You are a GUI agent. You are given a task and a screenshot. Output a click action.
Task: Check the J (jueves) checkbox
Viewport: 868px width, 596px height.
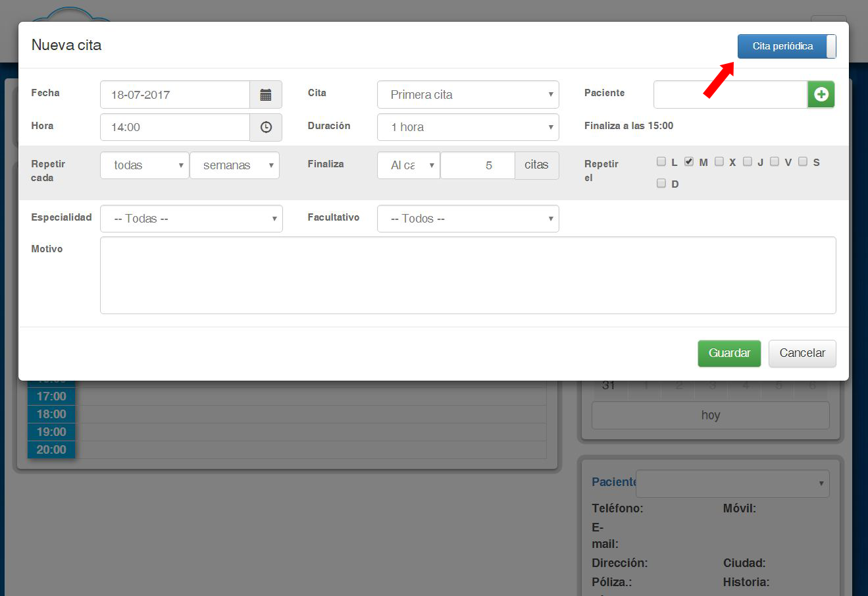click(747, 161)
